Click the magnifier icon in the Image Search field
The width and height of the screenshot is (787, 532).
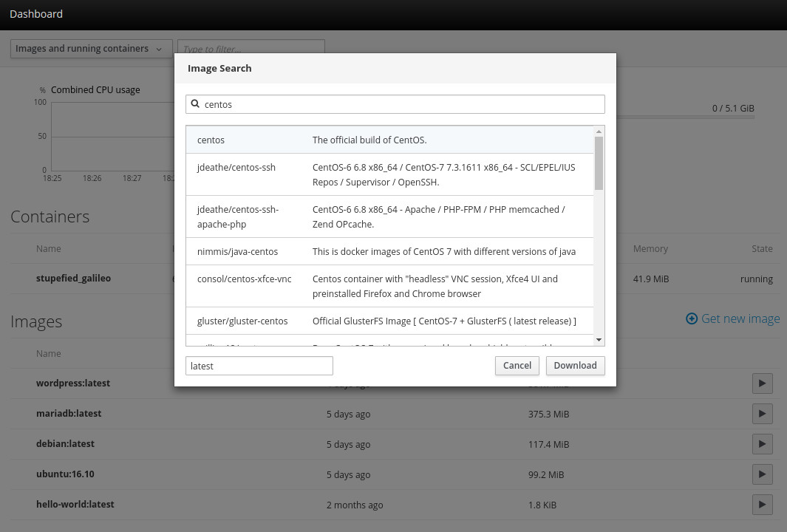tap(195, 104)
